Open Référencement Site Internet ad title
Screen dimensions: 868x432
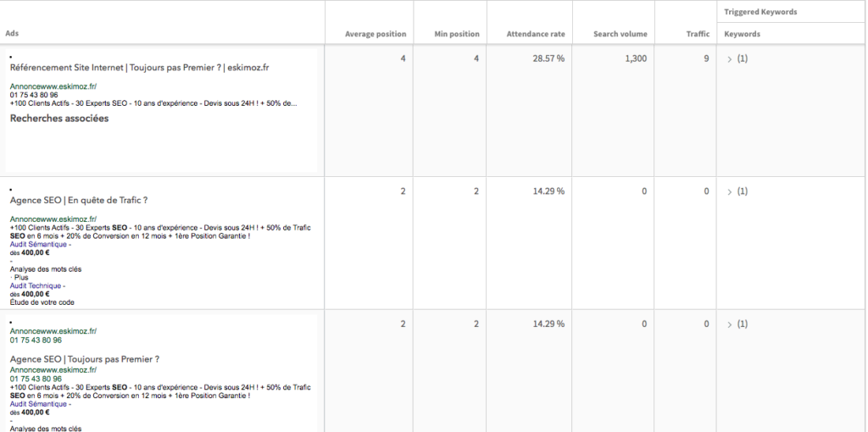tap(140, 68)
